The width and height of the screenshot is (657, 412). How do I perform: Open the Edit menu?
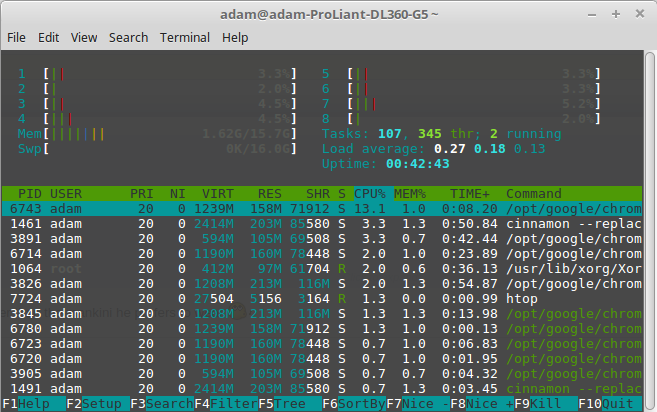(x=49, y=37)
